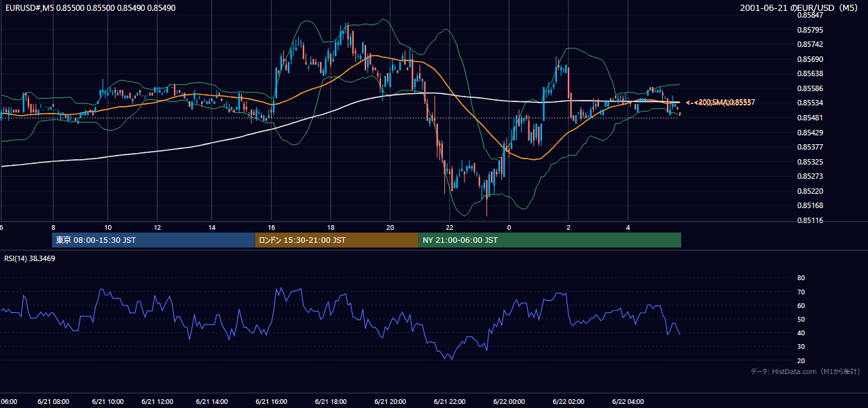This screenshot has height=408, width=868.
Task: Click price axis value 0.85638
Action: [x=810, y=73]
